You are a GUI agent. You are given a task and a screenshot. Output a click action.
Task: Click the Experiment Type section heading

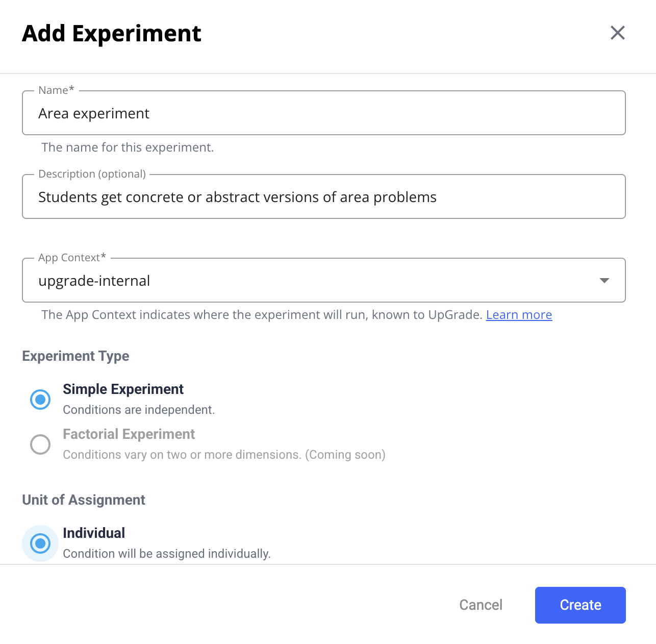pos(75,356)
